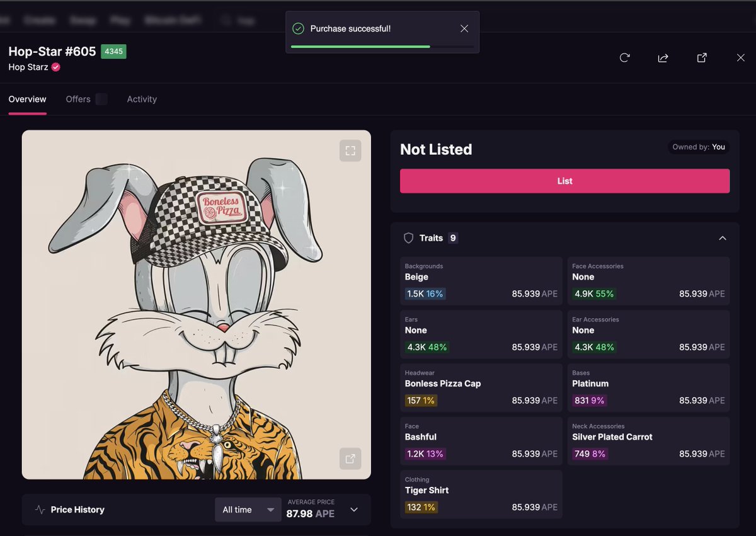Screen dimensions: 756x536
Task: Select the Silver Plated Carrot trait card
Action: point(649,441)
